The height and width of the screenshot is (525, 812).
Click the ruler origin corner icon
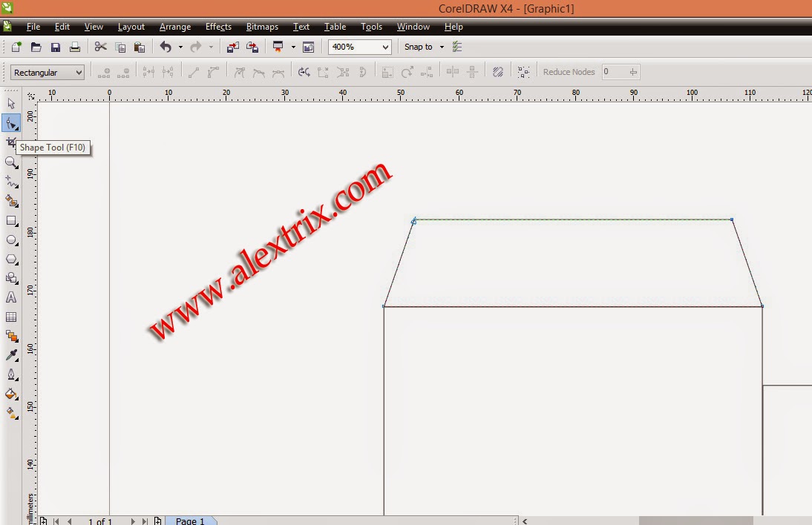coord(31,96)
